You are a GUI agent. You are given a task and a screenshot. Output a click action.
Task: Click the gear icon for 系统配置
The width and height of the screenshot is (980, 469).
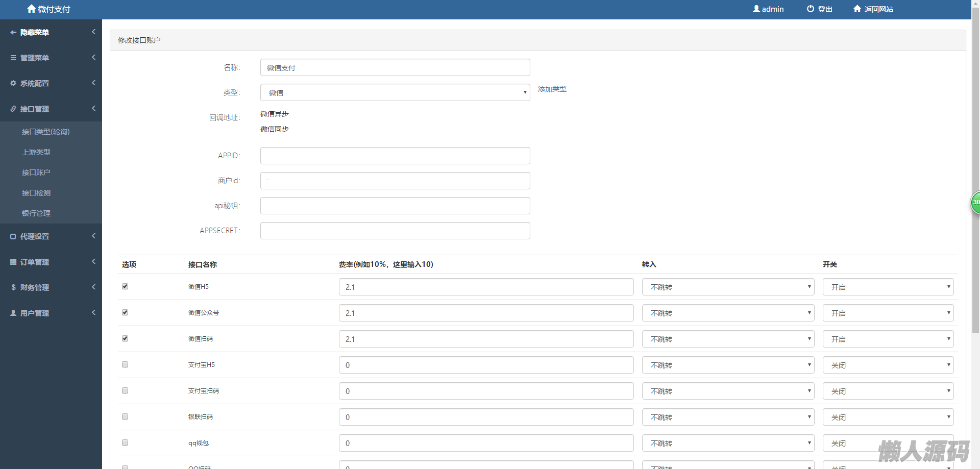(13, 83)
